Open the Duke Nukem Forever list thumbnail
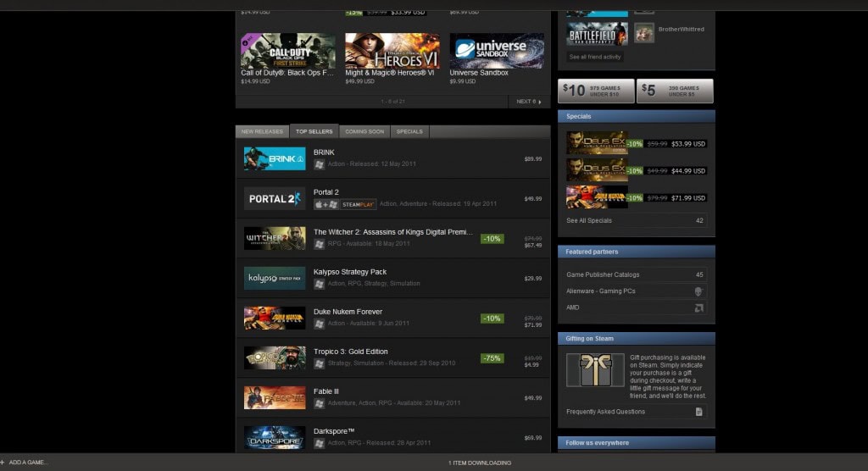 point(275,319)
